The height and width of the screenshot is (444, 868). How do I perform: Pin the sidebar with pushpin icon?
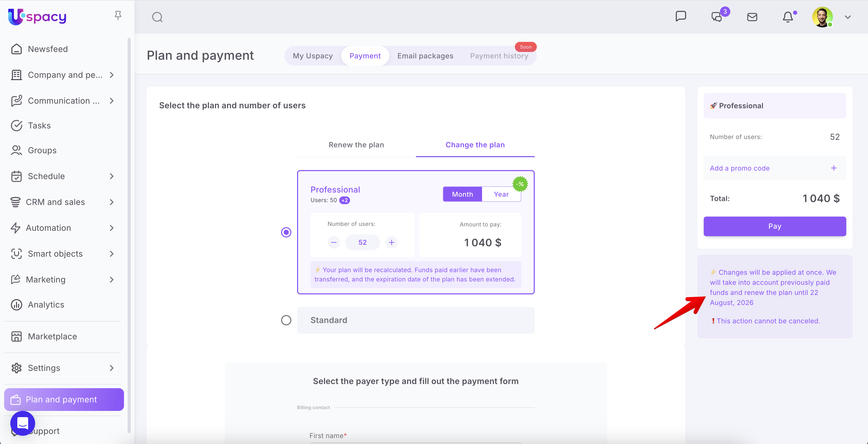click(x=118, y=15)
